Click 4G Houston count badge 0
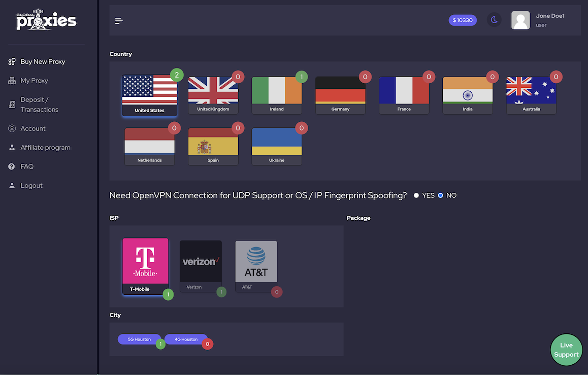Image resolution: width=588 pixels, height=375 pixels. [x=207, y=344]
